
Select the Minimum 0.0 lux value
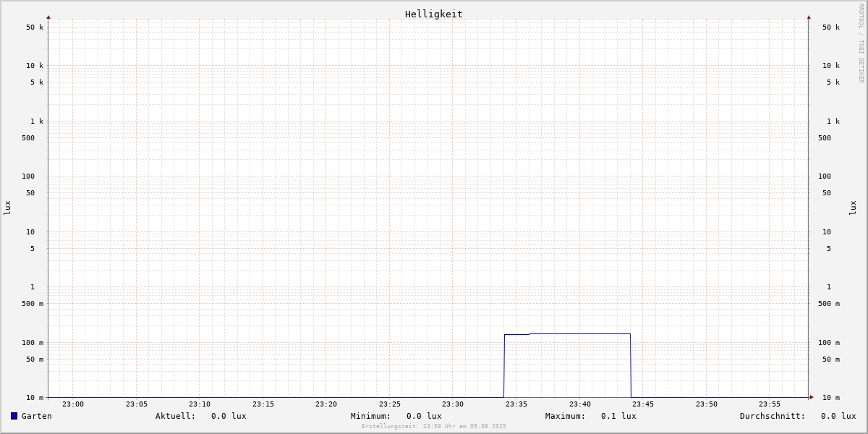click(x=424, y=416)
